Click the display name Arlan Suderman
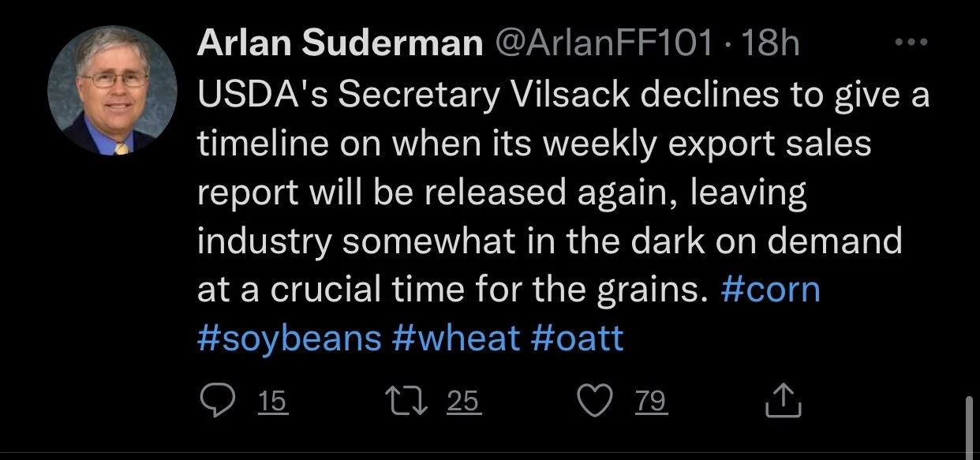Viewport: 980px width, 460px height. coord(339,44)
